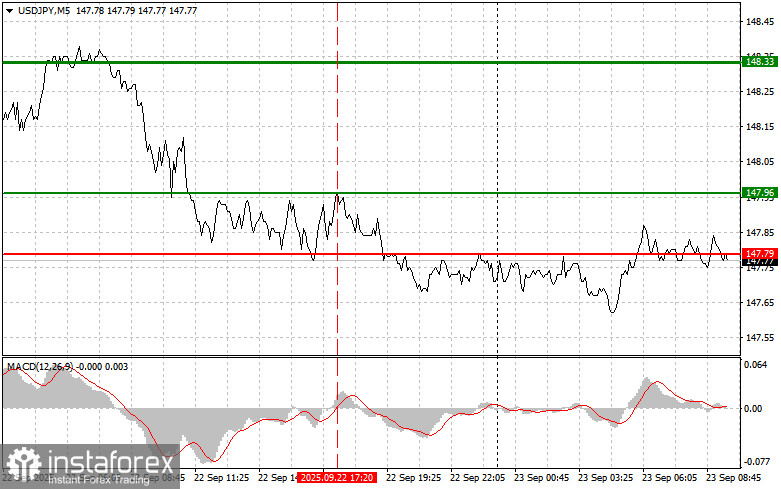Click the green 148.33 price level label

[x=760, y=62]
